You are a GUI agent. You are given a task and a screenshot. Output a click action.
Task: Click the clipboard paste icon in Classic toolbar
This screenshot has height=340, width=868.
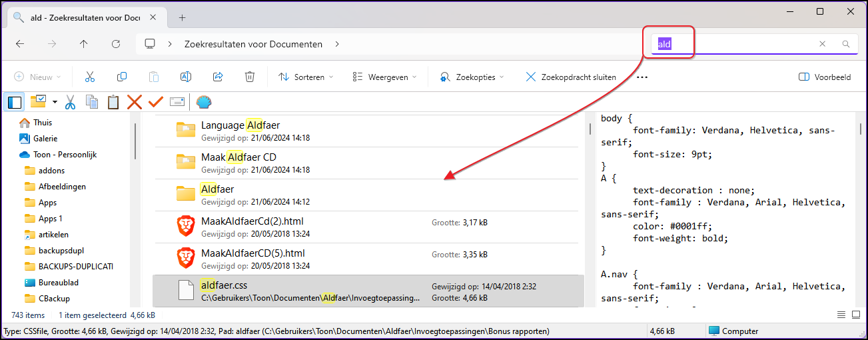click(x=113, y=102)
